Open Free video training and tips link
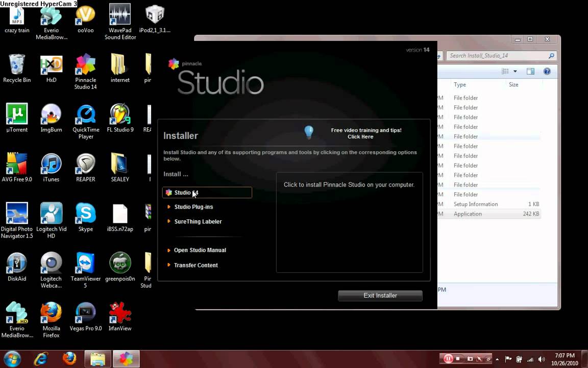This screenshot has width=588, height=368. click(x=366, y=133)
